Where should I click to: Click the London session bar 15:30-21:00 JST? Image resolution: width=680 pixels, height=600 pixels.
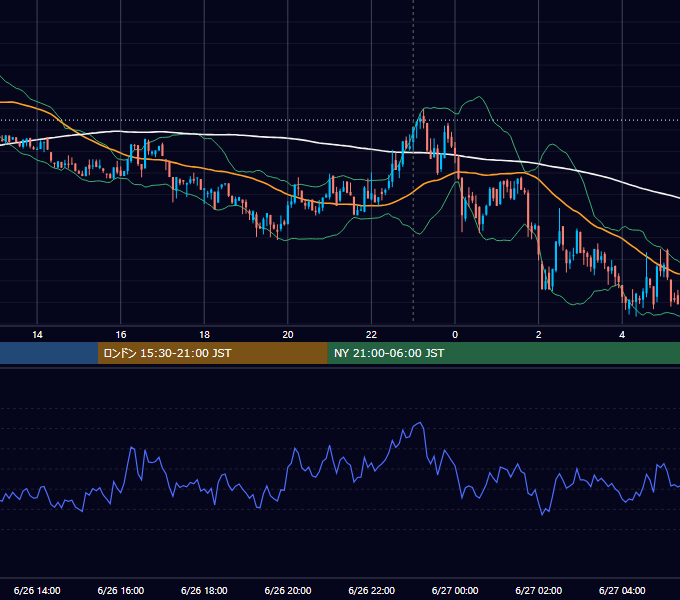[212, 353]
